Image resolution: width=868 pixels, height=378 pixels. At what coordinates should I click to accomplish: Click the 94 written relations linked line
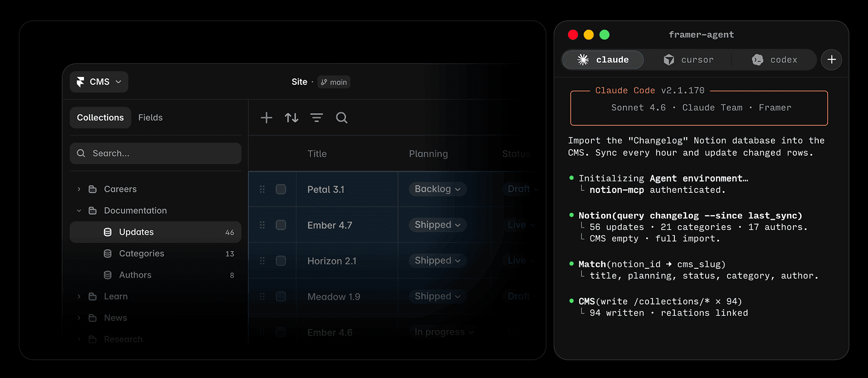[669, 313]
